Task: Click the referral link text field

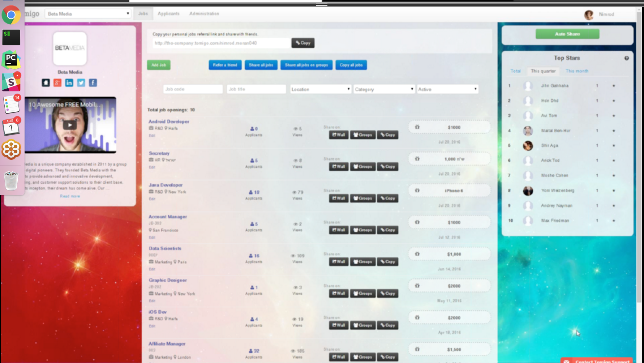Action: pos(221,43)
